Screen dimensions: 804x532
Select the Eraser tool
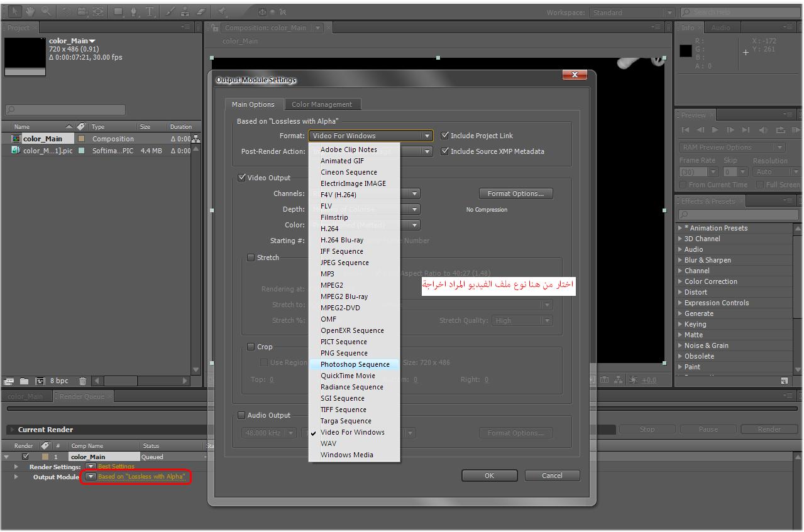[x=201, y=11]
